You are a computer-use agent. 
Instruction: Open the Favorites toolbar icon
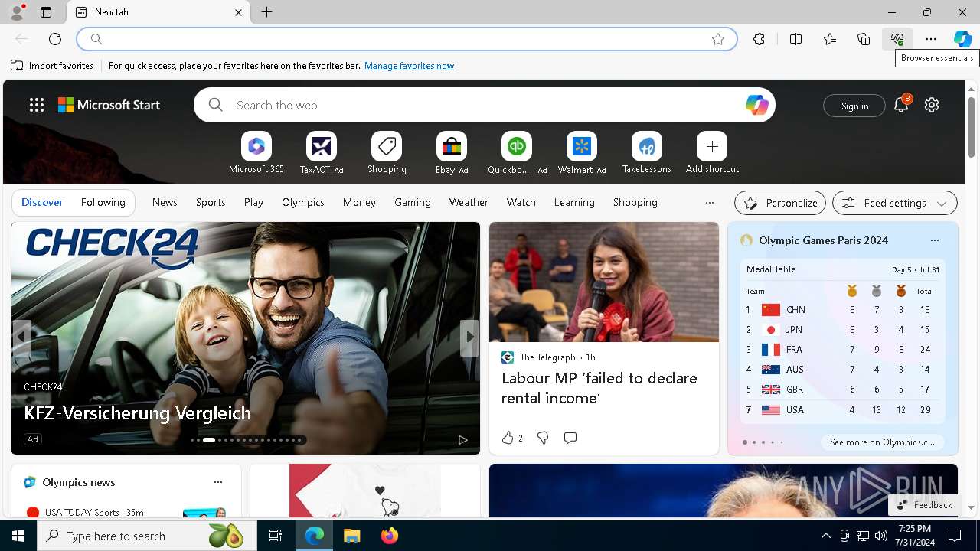tap(830, 39)
